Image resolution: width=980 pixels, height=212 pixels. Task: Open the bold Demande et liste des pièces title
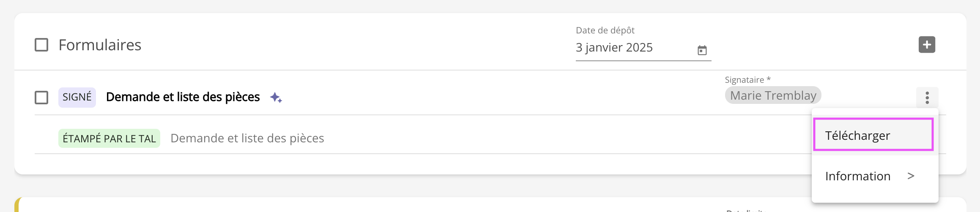tap(183, 97)
